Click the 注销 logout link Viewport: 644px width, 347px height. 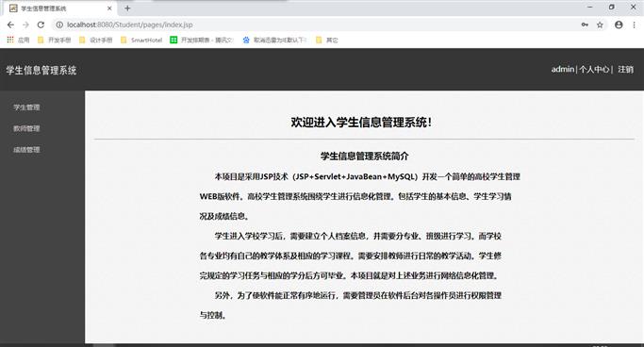(x=625, y=70)
